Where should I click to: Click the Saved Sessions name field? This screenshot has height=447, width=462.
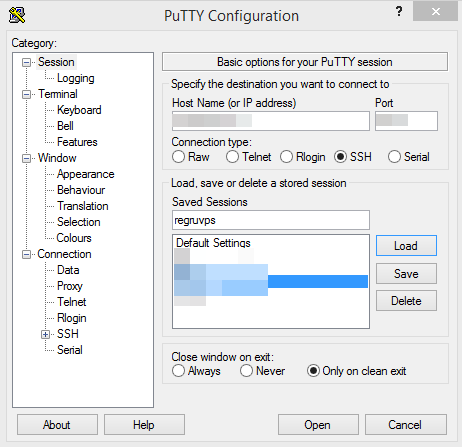pos(271,220)
